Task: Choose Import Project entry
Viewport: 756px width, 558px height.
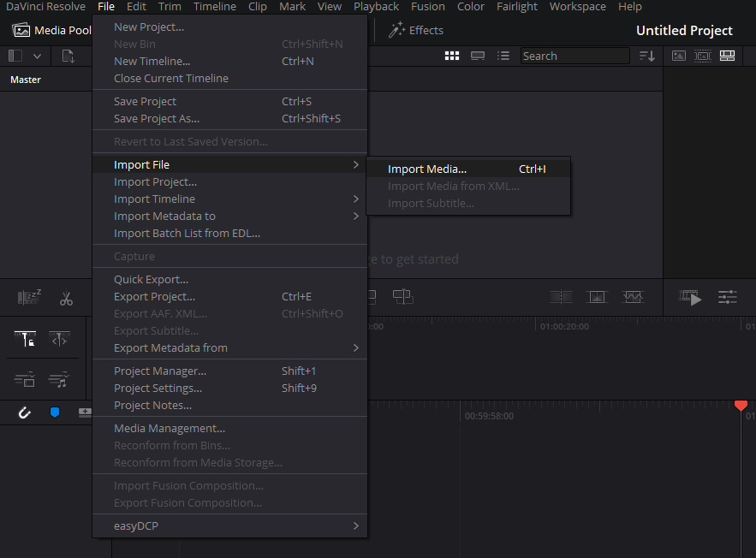Action: (229, 182)
